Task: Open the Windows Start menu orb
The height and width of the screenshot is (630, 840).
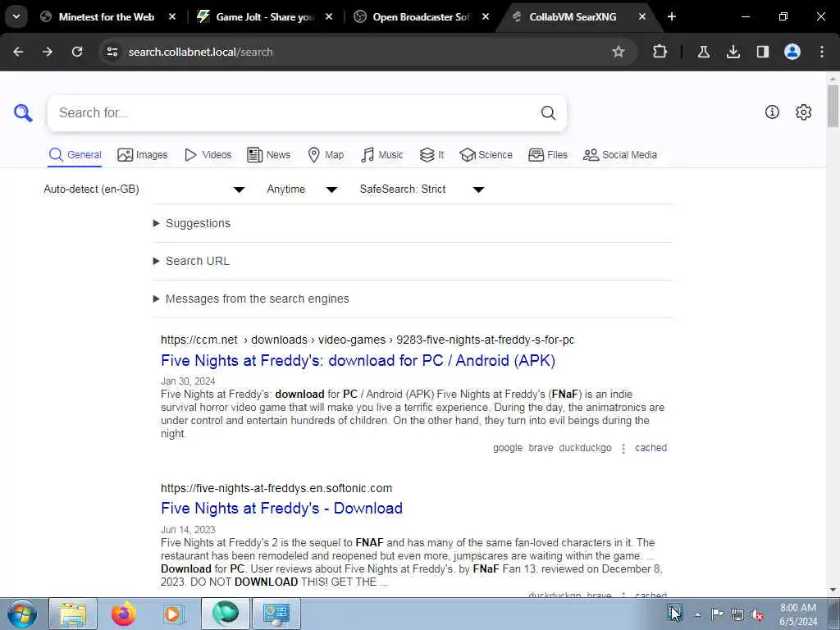Action: click(22, 614)
